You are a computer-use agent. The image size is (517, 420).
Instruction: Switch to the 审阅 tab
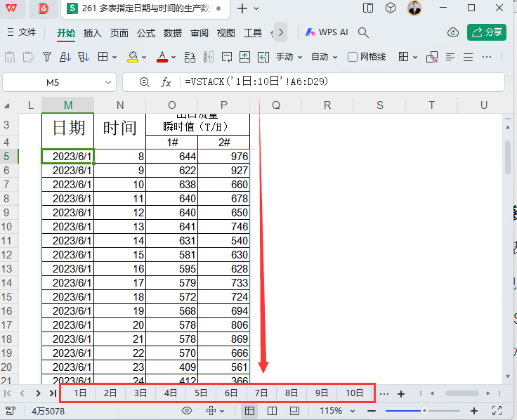[199, 32]
